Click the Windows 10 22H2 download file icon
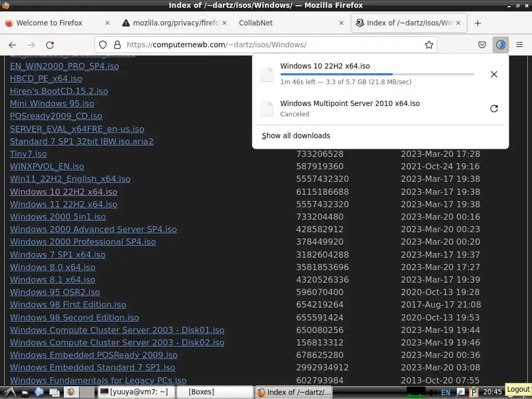Viewport: 532px width, 399px height. pos(267,74)
